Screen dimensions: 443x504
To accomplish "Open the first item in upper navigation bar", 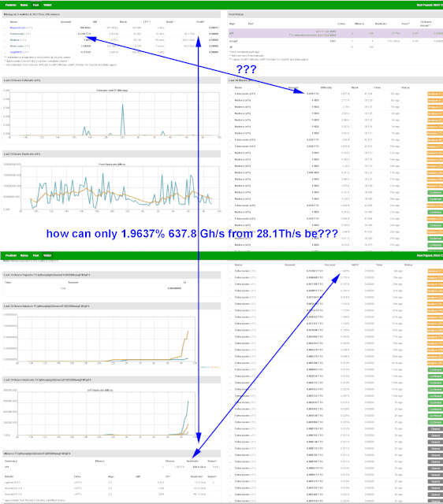I will (11, 6).
